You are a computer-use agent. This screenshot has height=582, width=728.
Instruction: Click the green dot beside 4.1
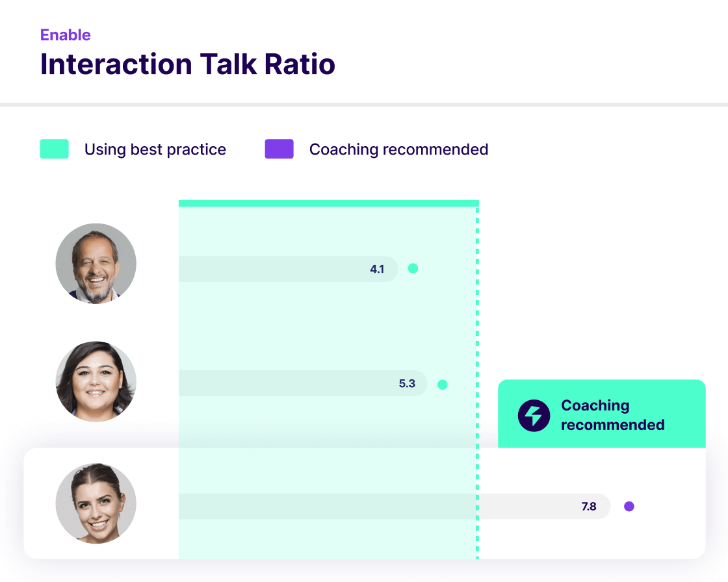pos(413,268)
